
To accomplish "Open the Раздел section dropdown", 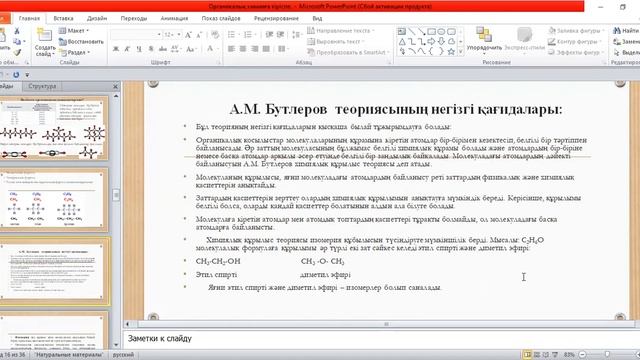I will [75, 52].
